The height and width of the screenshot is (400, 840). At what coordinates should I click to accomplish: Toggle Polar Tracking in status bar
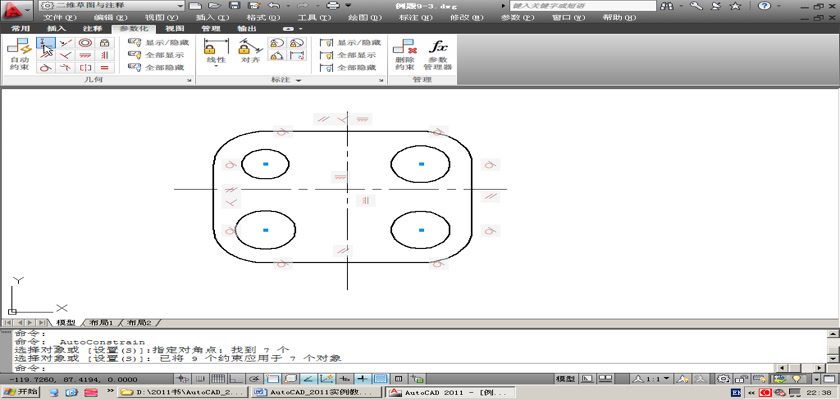point(254,379)
